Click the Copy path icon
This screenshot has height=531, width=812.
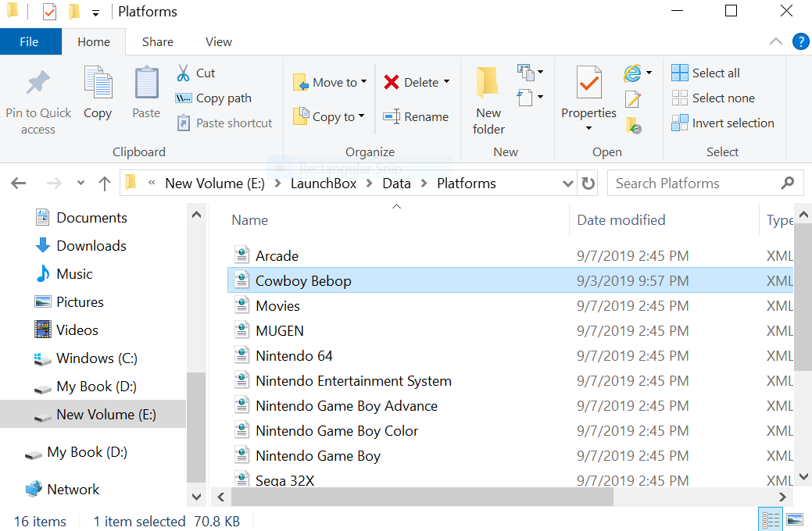tap(184, 98)
